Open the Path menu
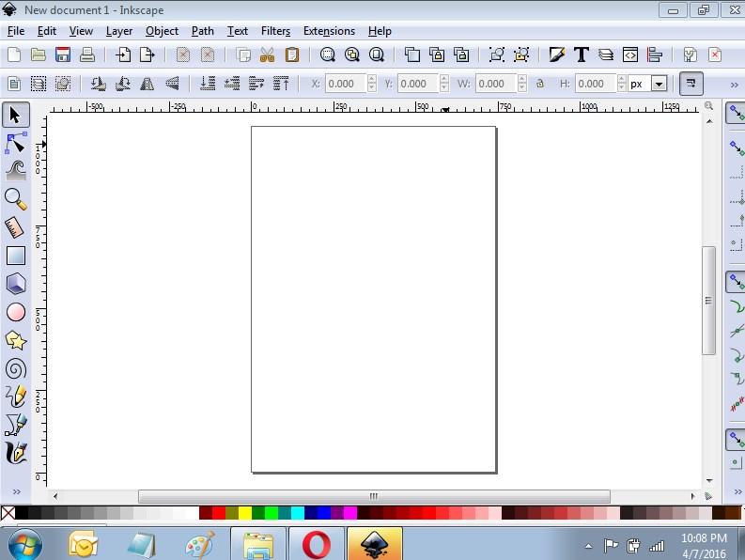 (202, 31)
